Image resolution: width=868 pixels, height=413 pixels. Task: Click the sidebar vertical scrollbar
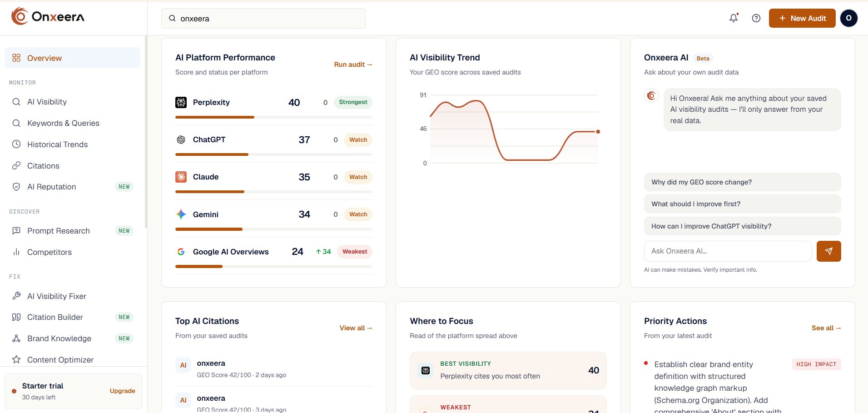tap(146, 132)
